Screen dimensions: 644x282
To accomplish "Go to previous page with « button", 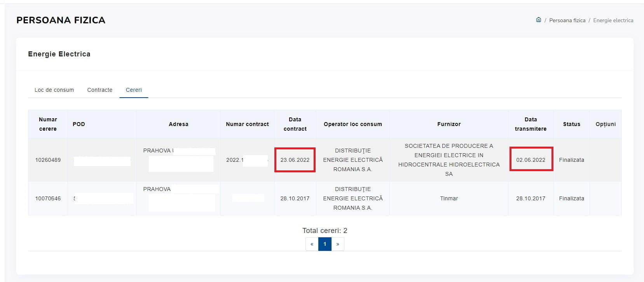I will click(x=312, y=244).
